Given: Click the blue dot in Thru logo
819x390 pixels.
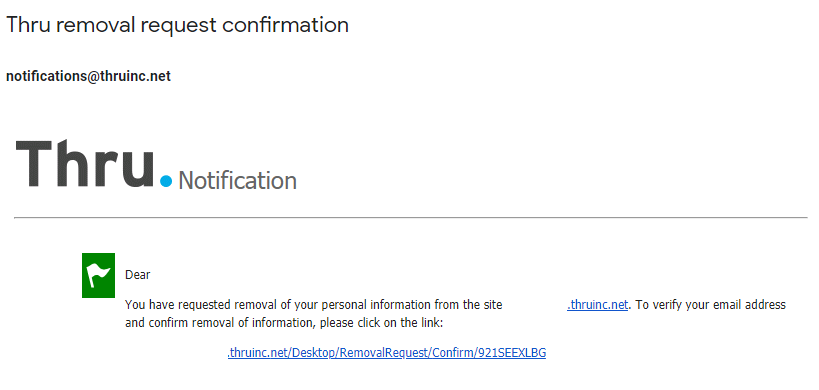Looking at the screenshot, I should click(x=166, y=181).
